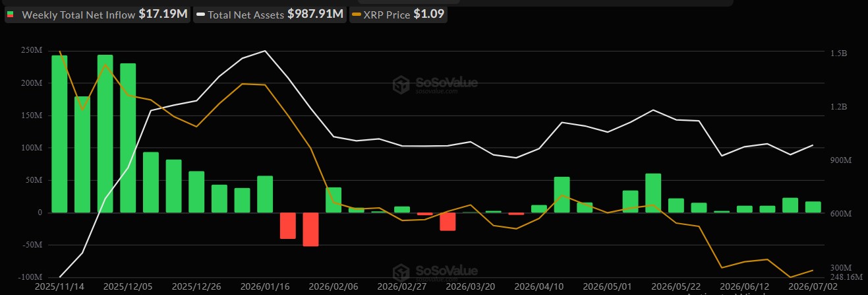Click the 50M left axis label
The width and height of the screenshot is (868, 295).
34,180
